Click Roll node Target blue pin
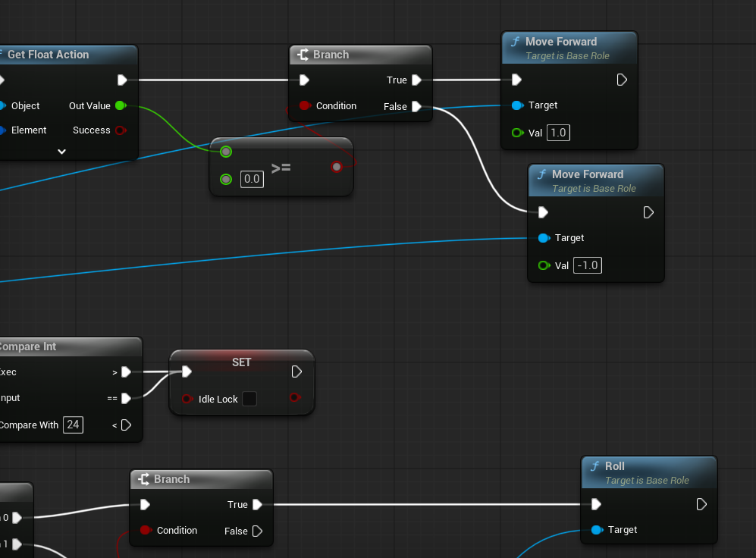The width and height of the screenshot is (756, 558). [x=597, y=530]
